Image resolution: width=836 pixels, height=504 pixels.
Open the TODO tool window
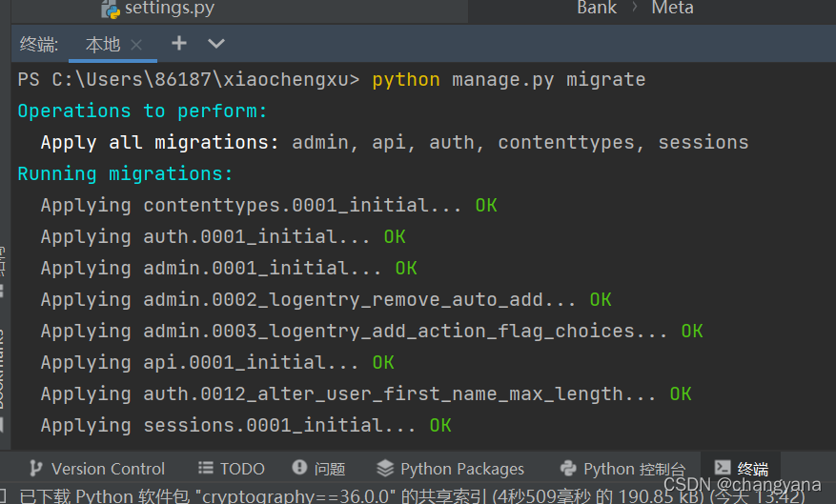231,469
